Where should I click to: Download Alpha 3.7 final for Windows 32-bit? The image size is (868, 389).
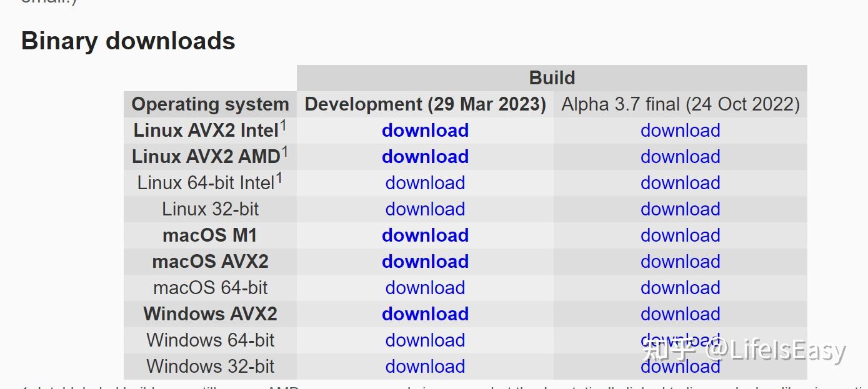[x=680, y=367]
